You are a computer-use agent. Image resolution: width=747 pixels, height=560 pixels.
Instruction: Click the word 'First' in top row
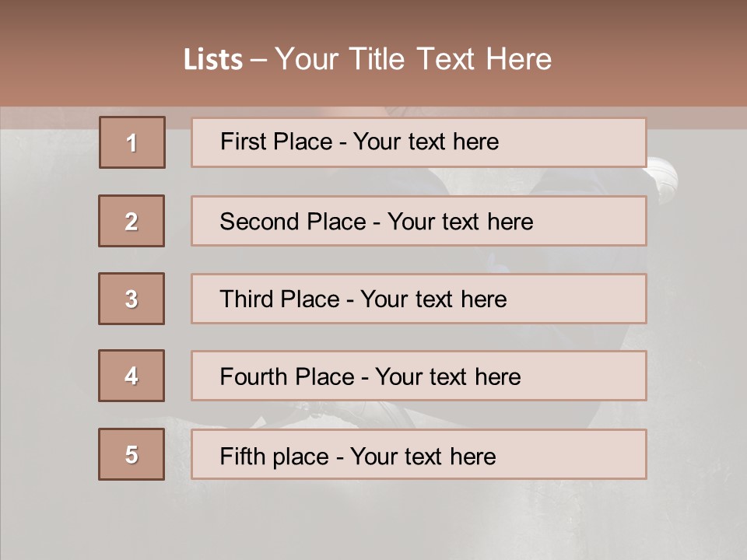(244, 142)
